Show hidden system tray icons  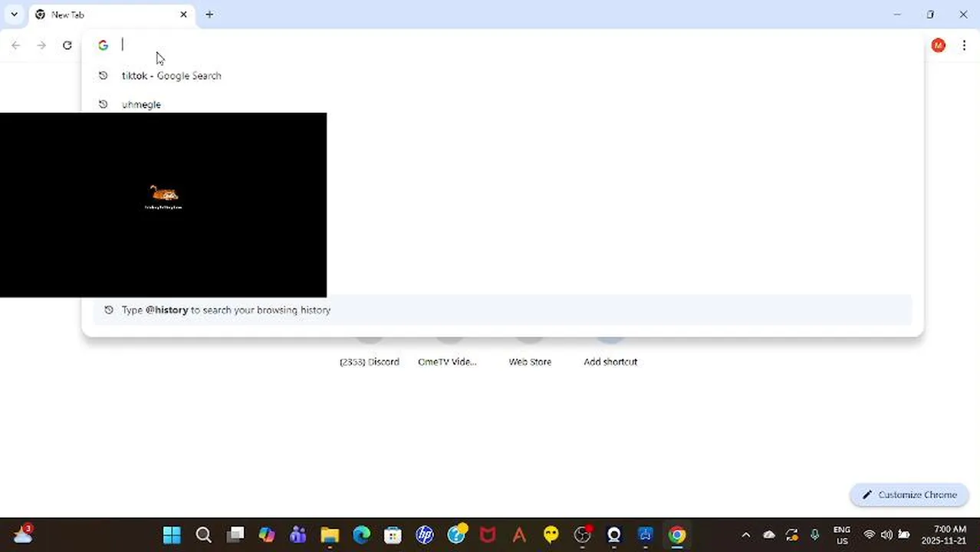745,535
